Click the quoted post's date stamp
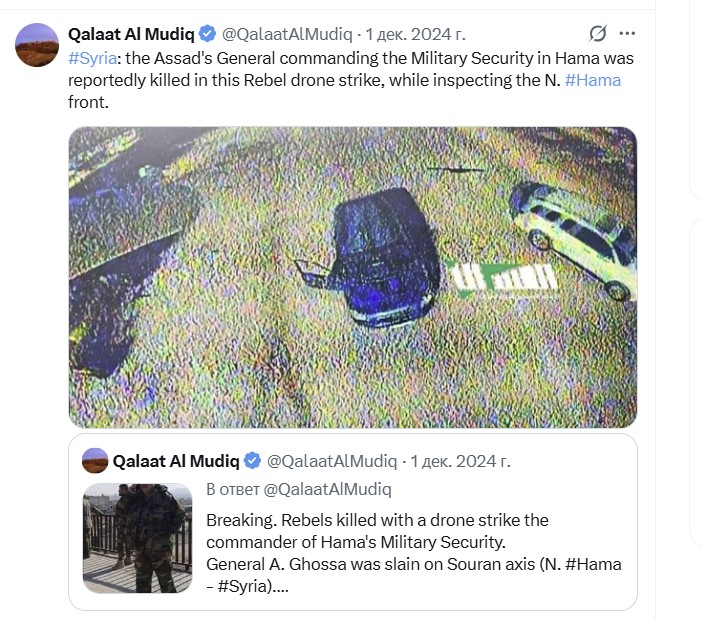 coord(460,461)
